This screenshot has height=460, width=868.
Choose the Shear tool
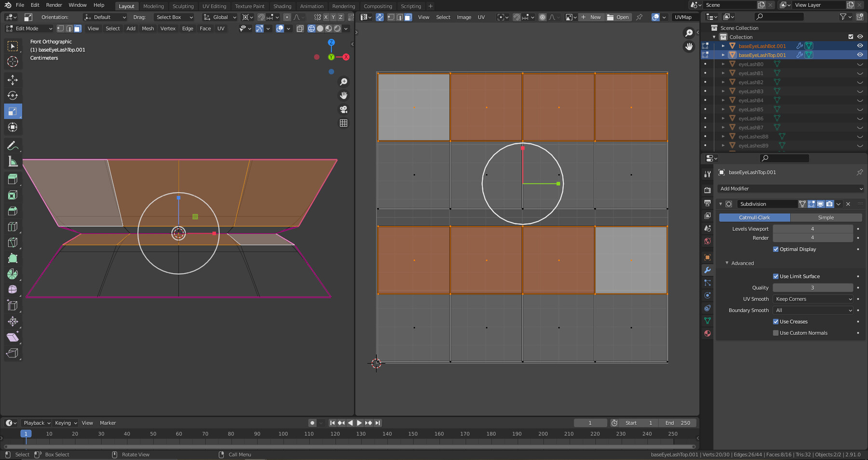13,337
